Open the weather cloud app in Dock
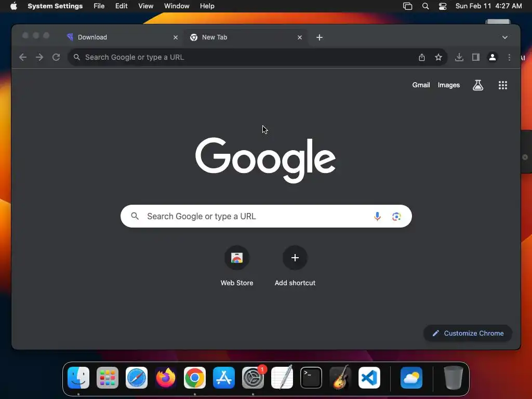The image size is (532, 399). pos(411,378)
